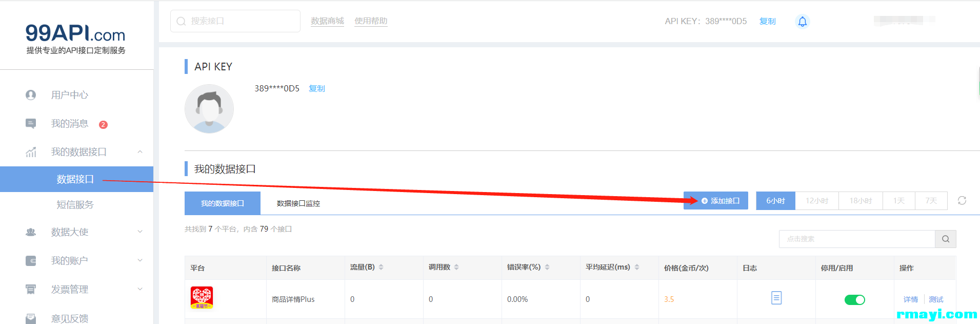Sort the table by 流量(B)
Image resolution: width=980 pixels, height=324 pixels.
pos(381,267)
